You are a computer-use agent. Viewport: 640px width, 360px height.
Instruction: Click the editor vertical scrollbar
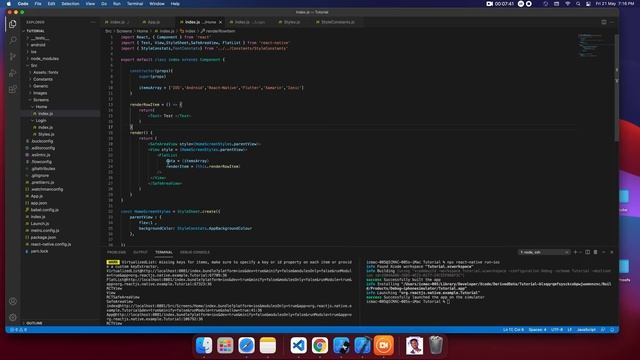pos(617,88)
